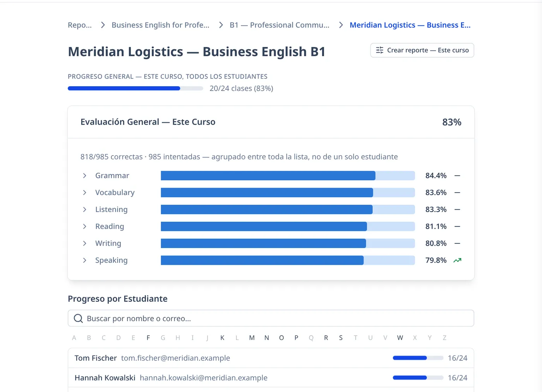This screenshot has height=392, width=542.
Task: Click the Grammar percentage bar
Action: 288,176
